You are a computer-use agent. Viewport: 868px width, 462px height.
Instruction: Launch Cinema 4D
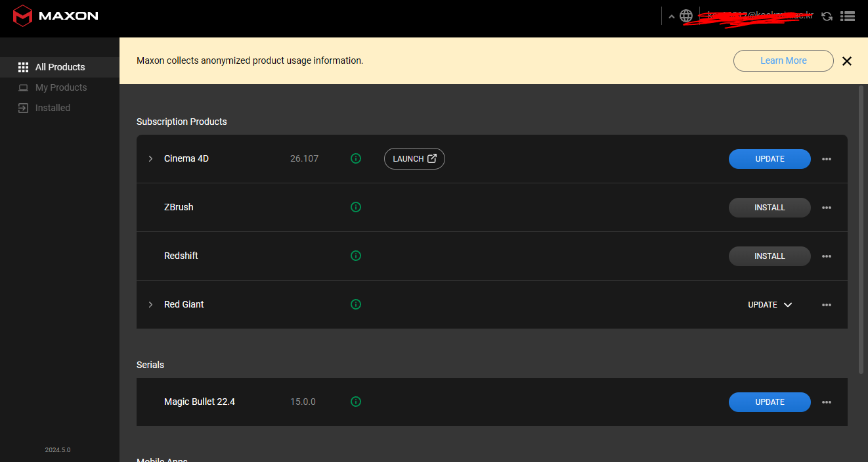point(414,159)
